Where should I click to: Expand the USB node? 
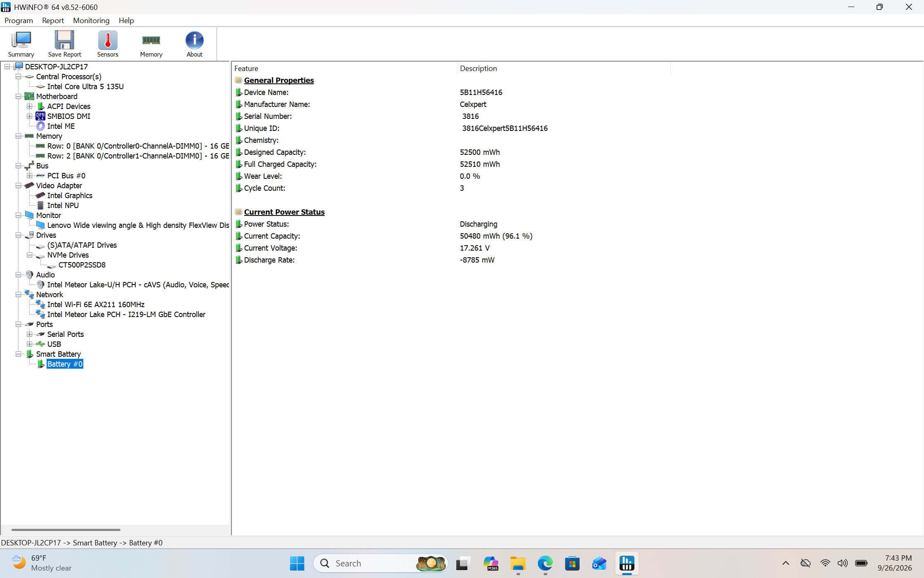30,344
